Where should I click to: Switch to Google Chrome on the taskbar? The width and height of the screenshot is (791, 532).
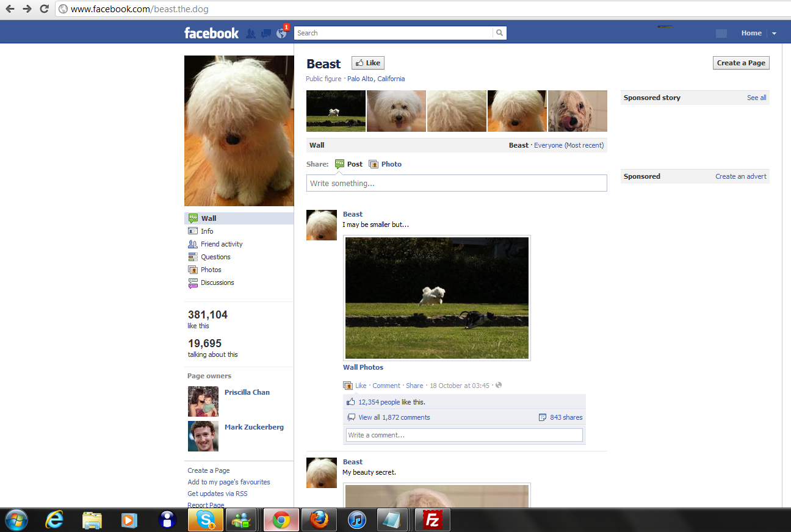pyautogui.click(x=281, y=520)
